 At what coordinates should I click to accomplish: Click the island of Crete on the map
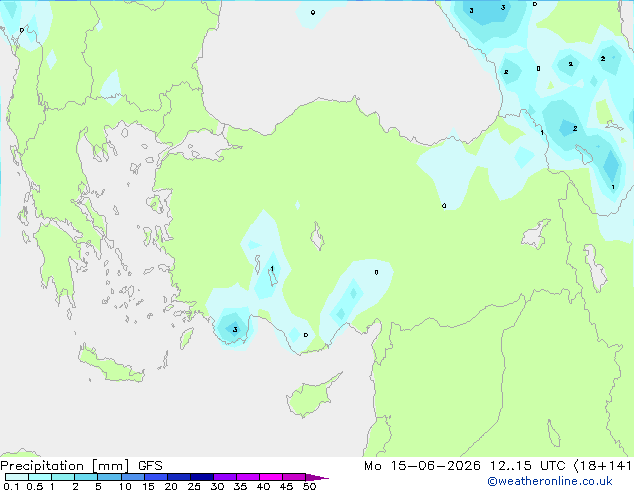111,365
